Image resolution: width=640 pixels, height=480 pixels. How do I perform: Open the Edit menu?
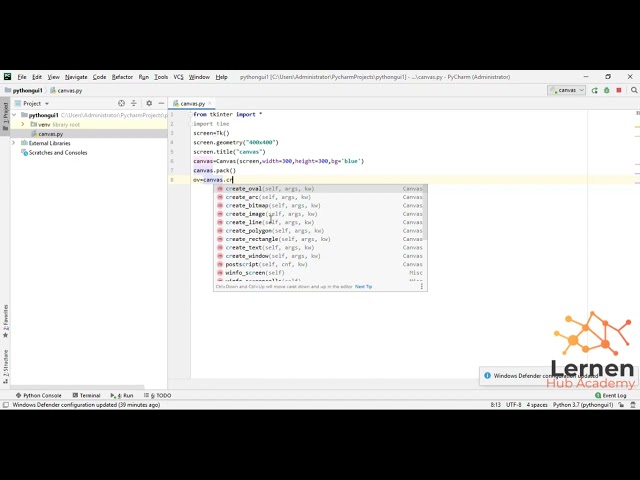click(37, 77)
